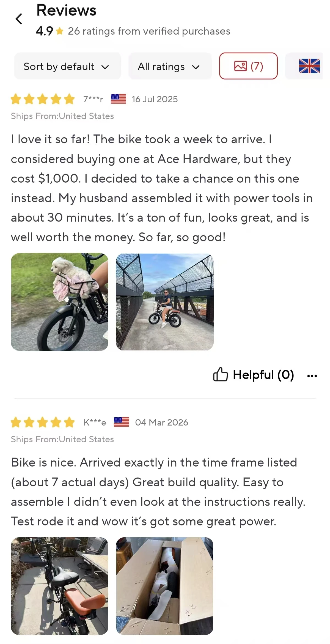Click the thumbs-up icon on first review
Screen dimensions: 330x644
221,375
